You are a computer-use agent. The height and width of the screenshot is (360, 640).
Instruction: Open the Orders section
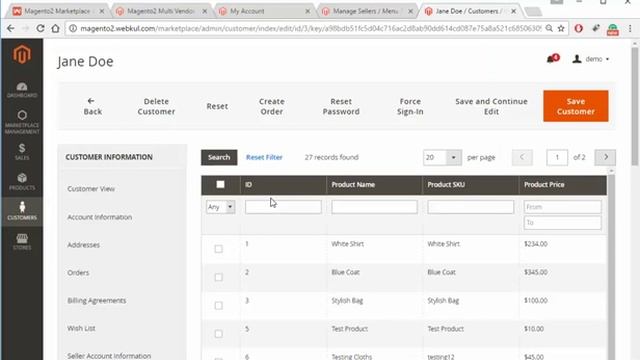(78, 273)
